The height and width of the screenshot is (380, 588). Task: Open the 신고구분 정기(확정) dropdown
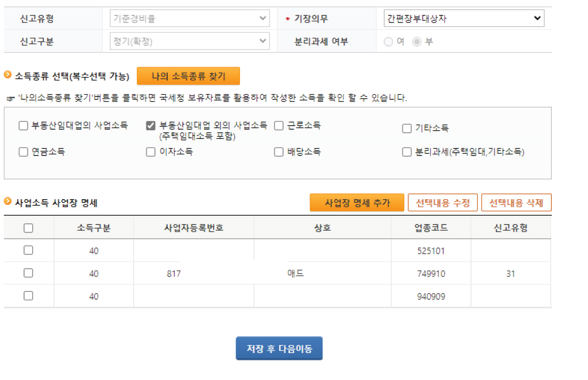[x=189, y=41]
